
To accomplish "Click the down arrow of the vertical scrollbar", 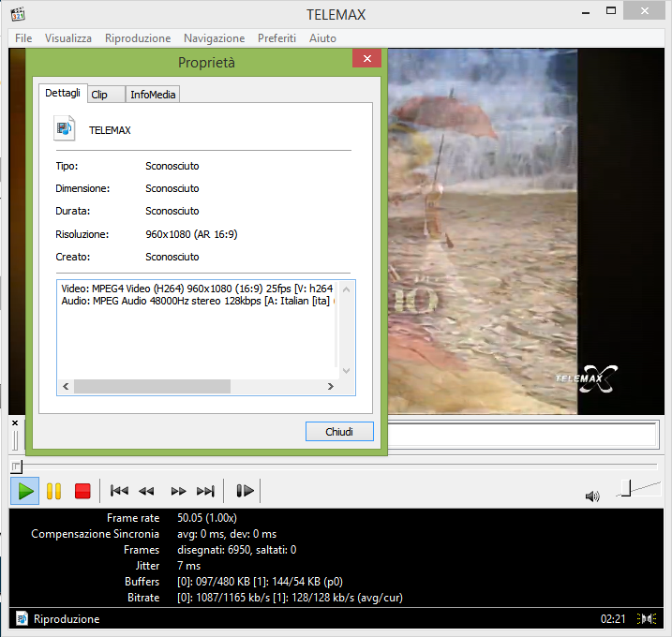I will coord(346,371).
